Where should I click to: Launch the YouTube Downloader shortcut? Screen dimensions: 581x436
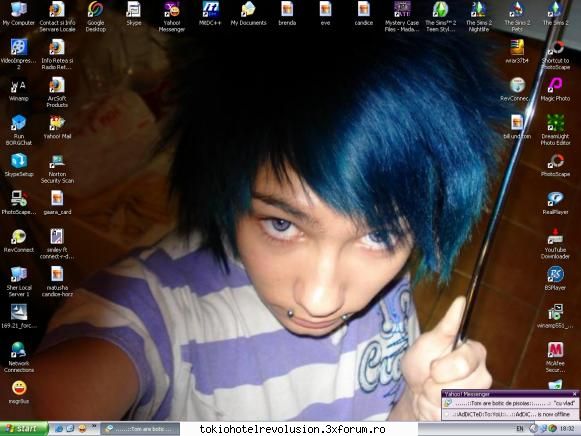[x=555, y=244]
